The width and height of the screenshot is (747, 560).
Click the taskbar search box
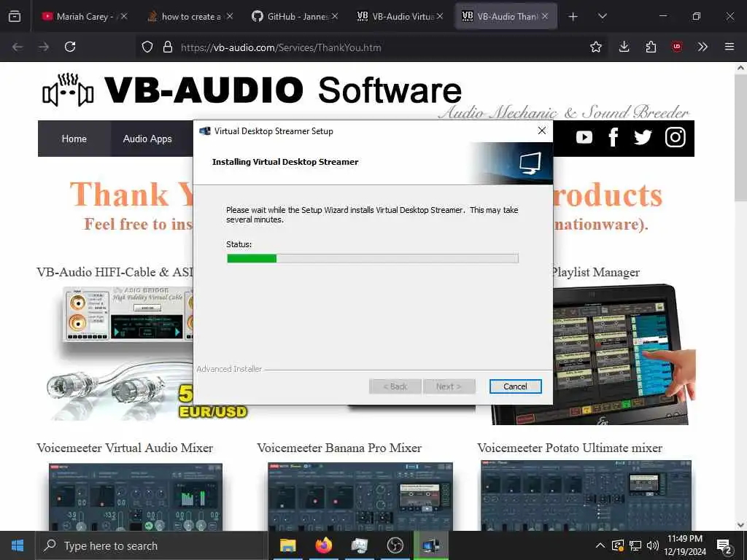point(152,545)
